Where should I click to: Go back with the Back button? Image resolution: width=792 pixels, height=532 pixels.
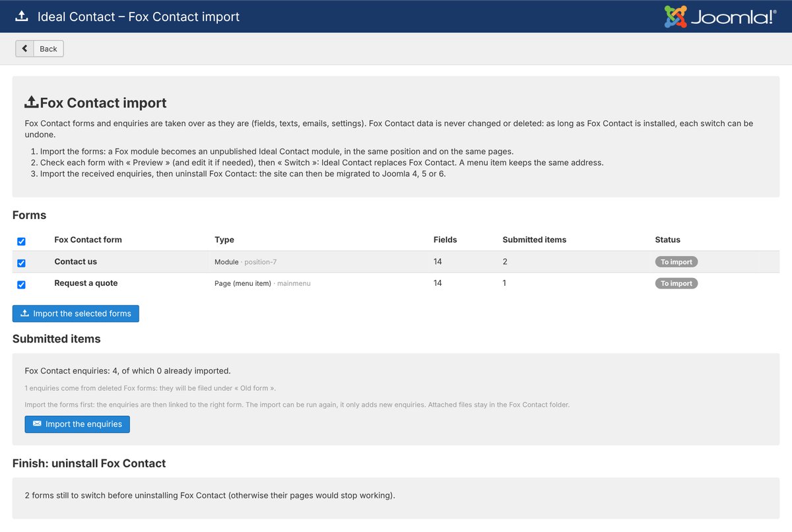pyautogui.click(x=40, y=49)
